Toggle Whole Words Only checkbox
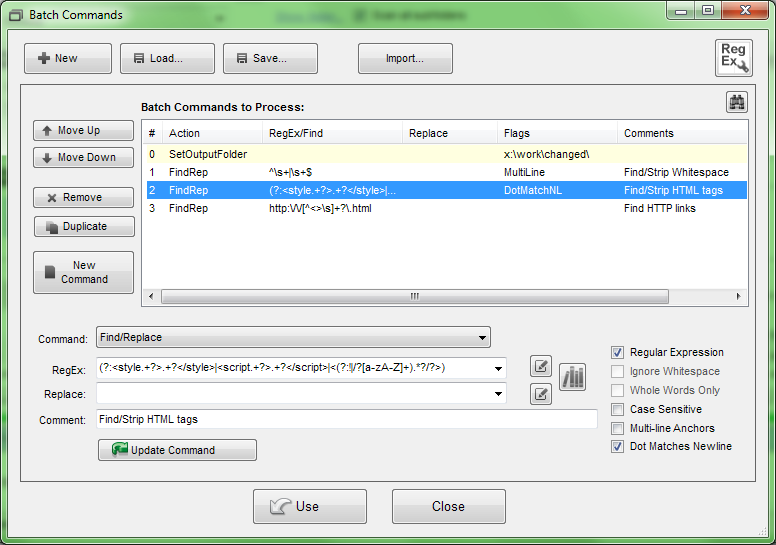Viewport: 776px width, 545px height. (617, 390)
